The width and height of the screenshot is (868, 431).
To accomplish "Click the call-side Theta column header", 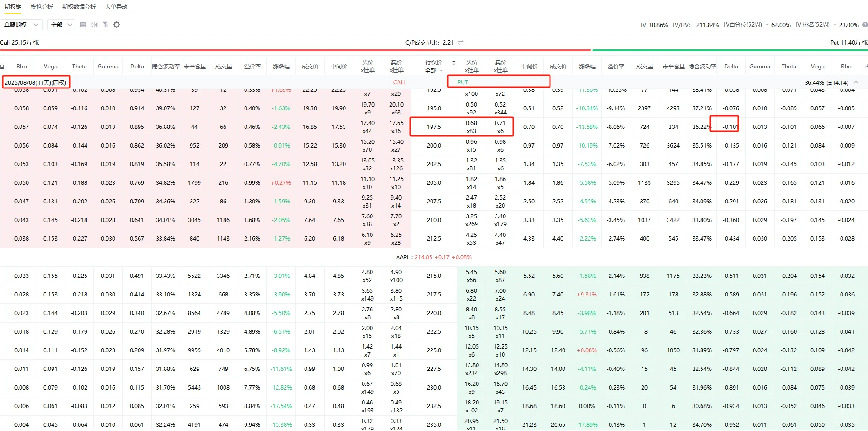I will click(x=80, y=67).
